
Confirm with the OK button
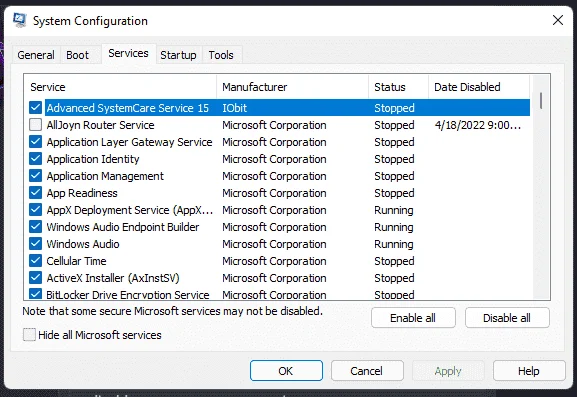click(x=286, y=371)
